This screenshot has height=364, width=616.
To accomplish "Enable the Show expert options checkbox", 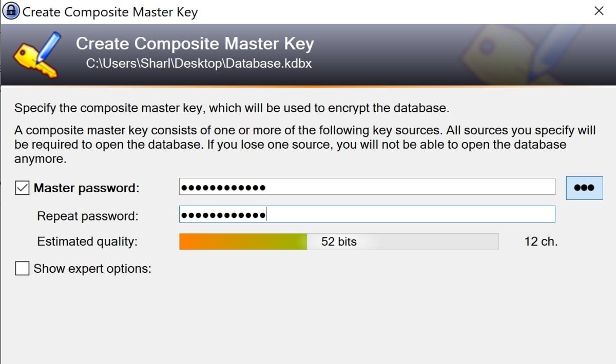I will tap(22, 268).
